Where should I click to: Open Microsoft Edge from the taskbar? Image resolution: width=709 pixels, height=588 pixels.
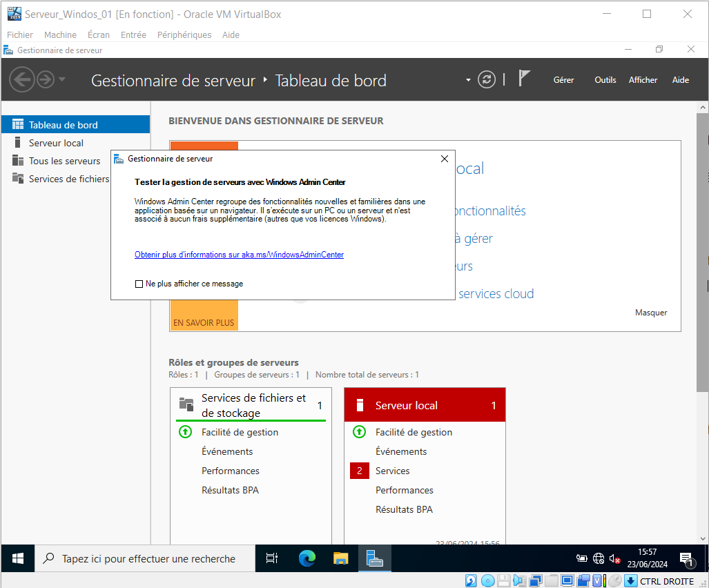(307, 558)
